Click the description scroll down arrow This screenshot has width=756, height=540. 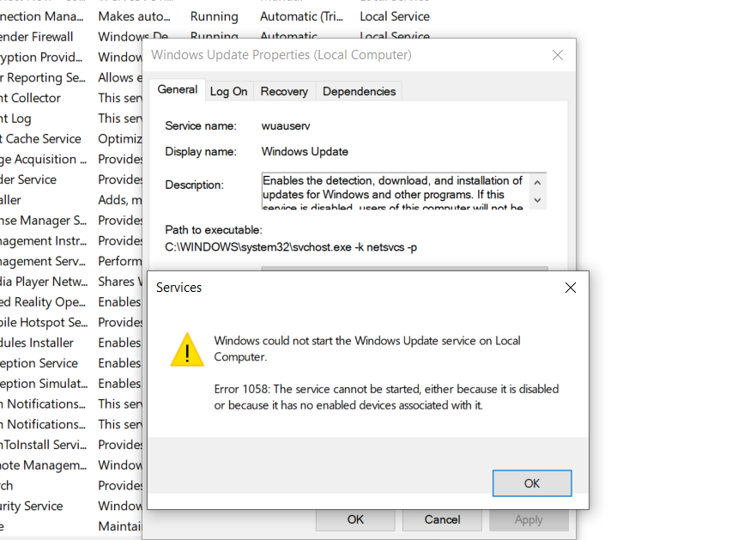pyautogui.click(x=537, y=200)
